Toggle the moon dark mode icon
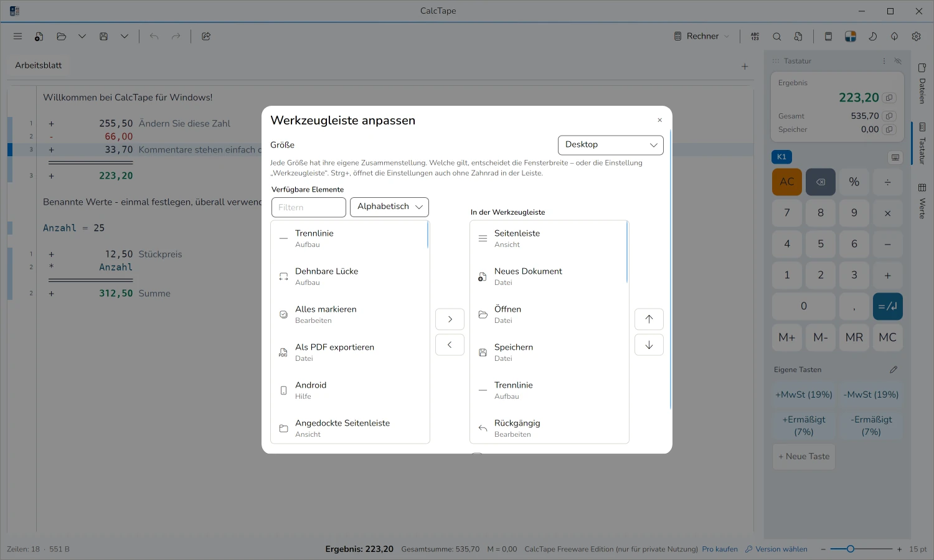 click(x=872, y=36)
